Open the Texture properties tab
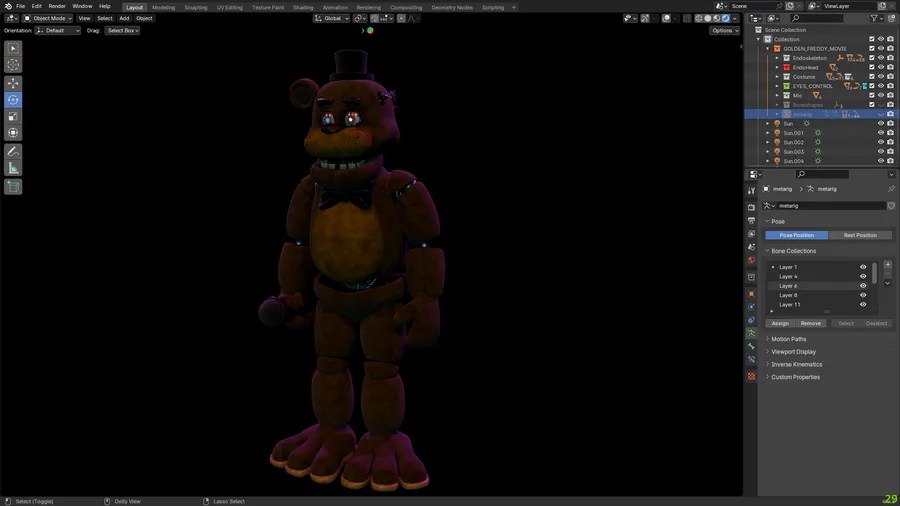This screenshot has width=900, height=506. pos(751,376)
